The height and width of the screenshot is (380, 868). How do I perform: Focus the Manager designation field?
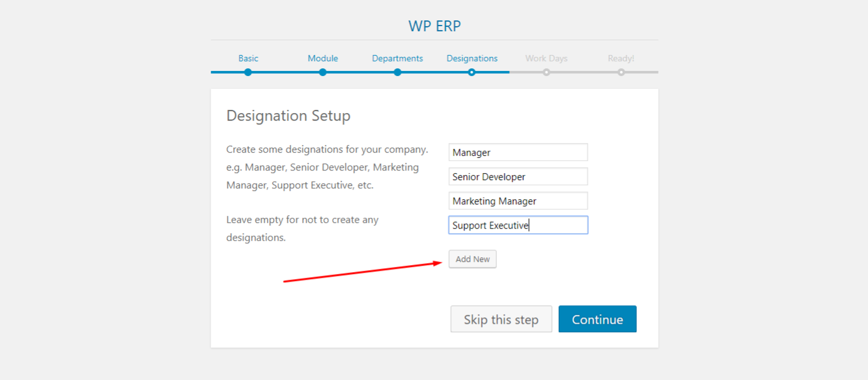point(518,152)
